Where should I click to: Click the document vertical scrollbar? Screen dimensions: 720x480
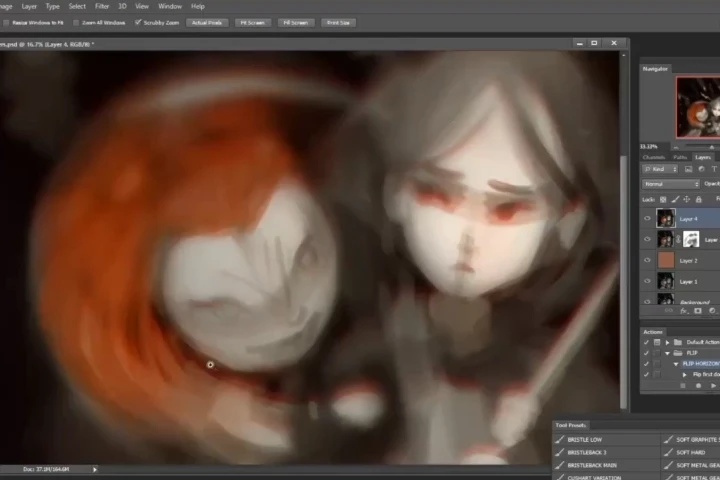tap(623, 281)
